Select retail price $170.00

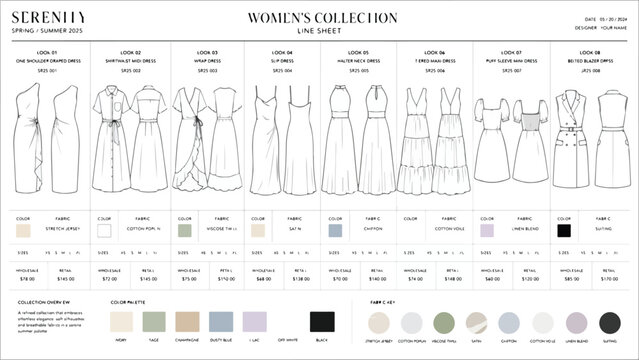pyautogui.click(x=609, y=279)
